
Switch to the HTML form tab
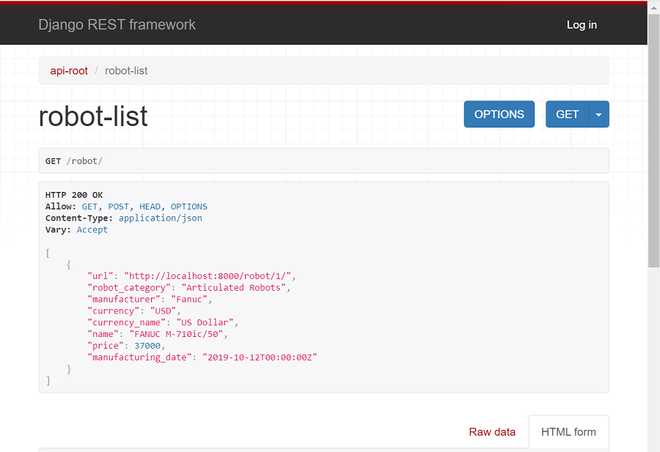click(568, 432)
